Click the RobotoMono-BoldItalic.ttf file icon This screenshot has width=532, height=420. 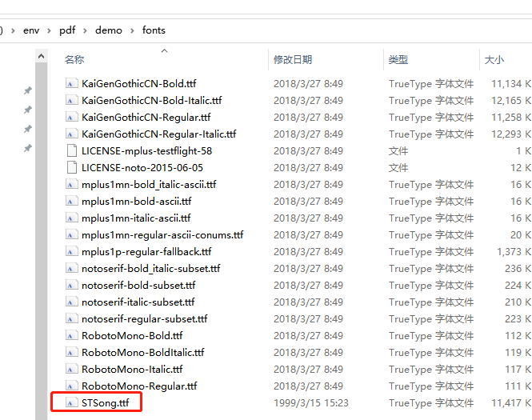[71, 352]
